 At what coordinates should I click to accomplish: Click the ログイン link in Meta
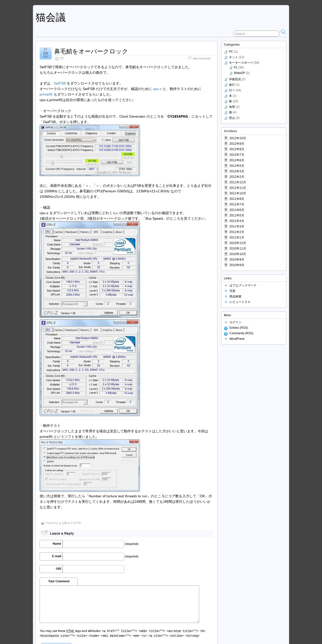point(235,322)
